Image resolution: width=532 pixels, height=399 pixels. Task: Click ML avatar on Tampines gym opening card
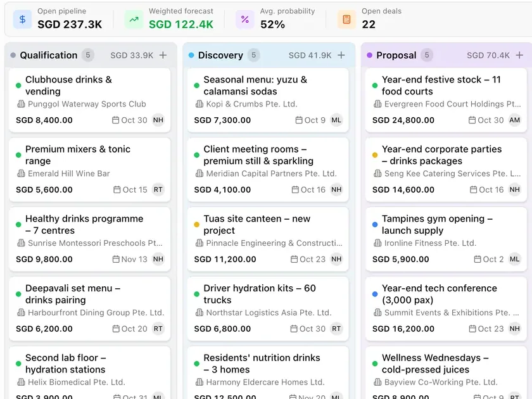514,259
